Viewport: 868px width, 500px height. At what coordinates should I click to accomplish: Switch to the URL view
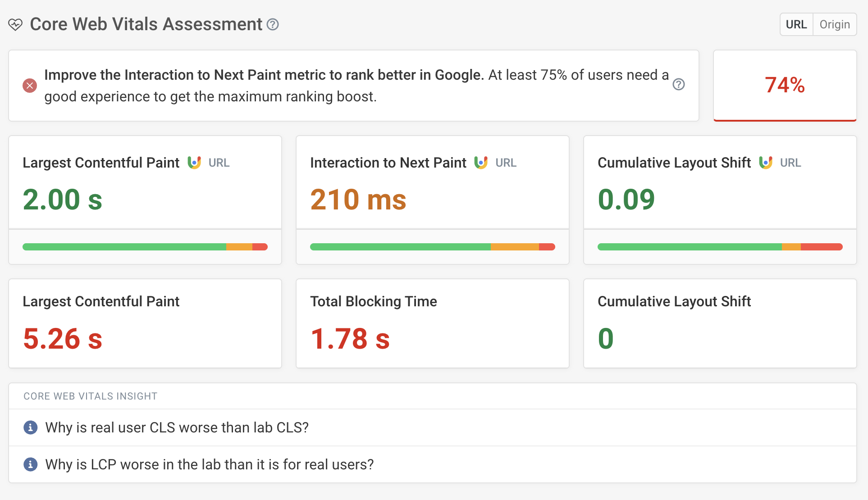point(796,24)
